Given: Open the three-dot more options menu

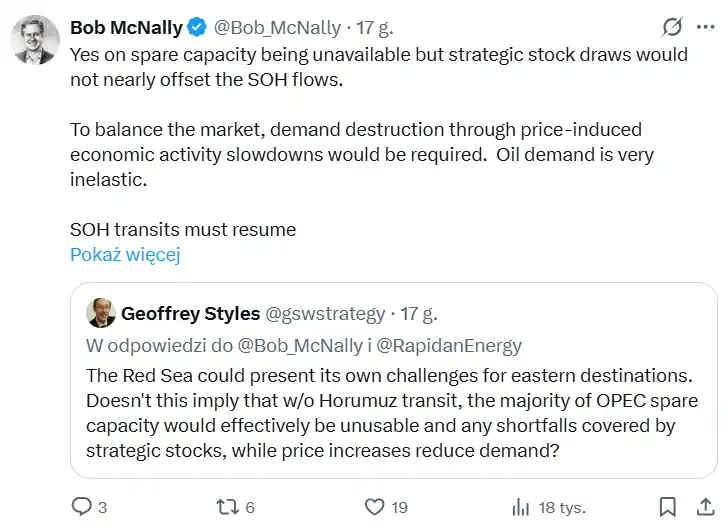Looking at the screenshot, I should pyautogui.click(x=708, y=27).
